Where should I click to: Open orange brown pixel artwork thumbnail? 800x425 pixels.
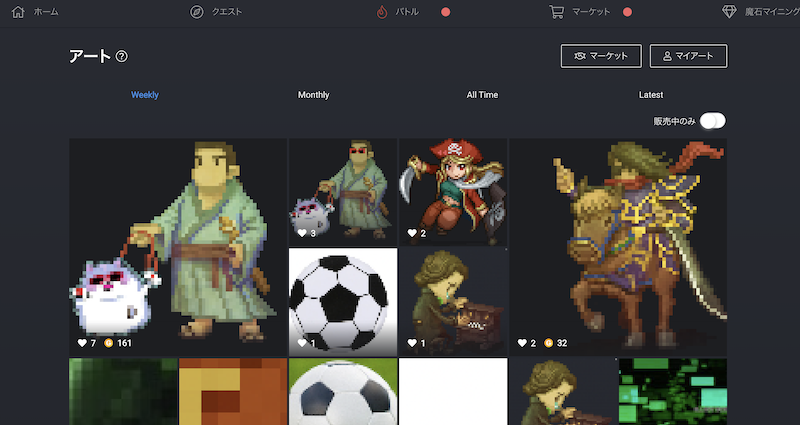pyautogui.click(x=233, y=391)
